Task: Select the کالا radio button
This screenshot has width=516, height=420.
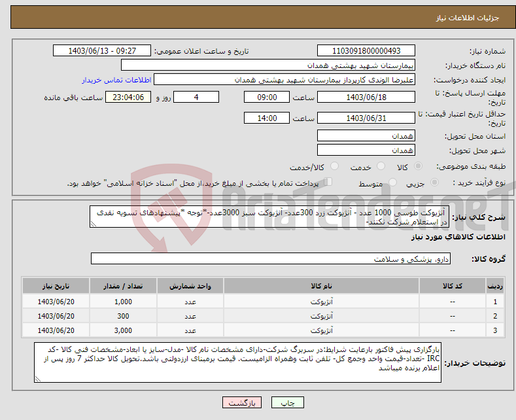Action: tap(418, 166)
